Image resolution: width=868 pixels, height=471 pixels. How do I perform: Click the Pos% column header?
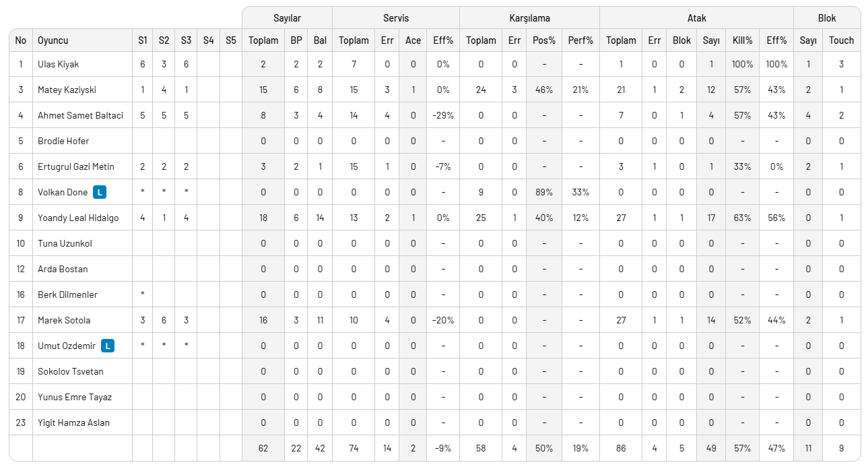pyautogui.click(x=543, y=40)
